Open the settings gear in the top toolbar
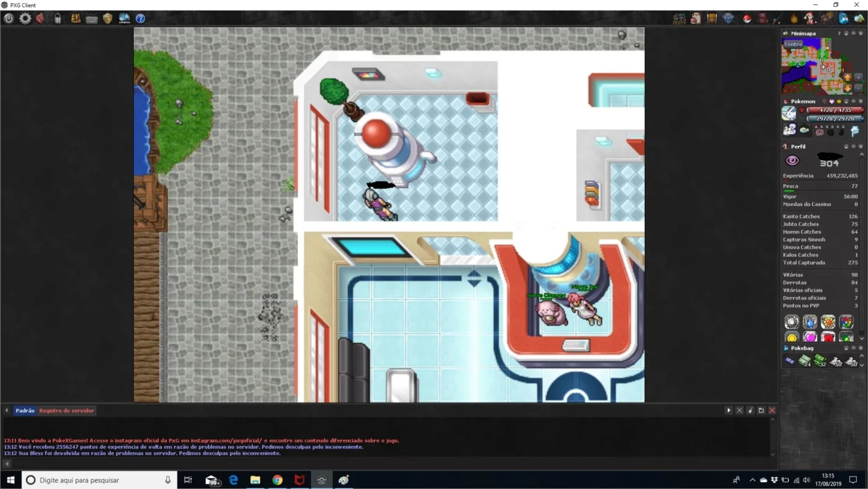 point(25,19)
